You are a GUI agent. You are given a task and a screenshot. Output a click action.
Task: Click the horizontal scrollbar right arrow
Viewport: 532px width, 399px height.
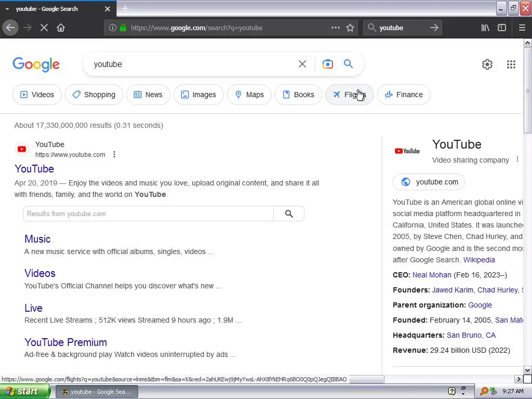(518, 379)
